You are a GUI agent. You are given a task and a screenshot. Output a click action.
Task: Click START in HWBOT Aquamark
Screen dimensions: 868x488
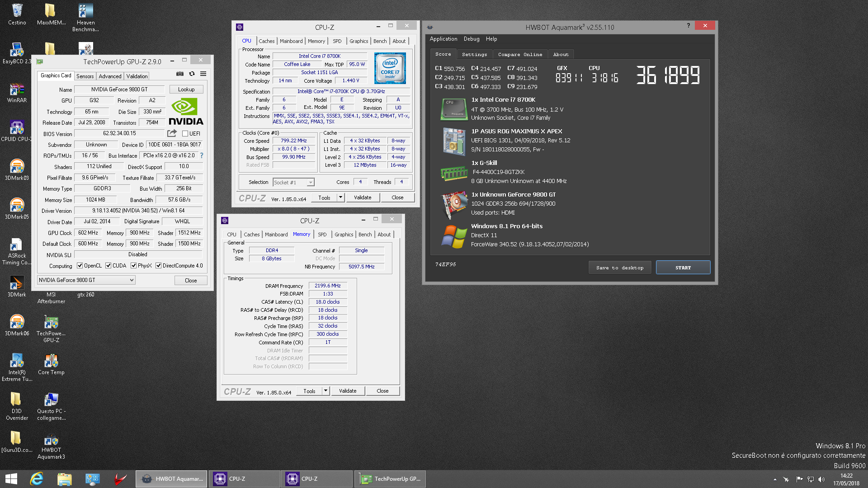click(x=683, y=267)
